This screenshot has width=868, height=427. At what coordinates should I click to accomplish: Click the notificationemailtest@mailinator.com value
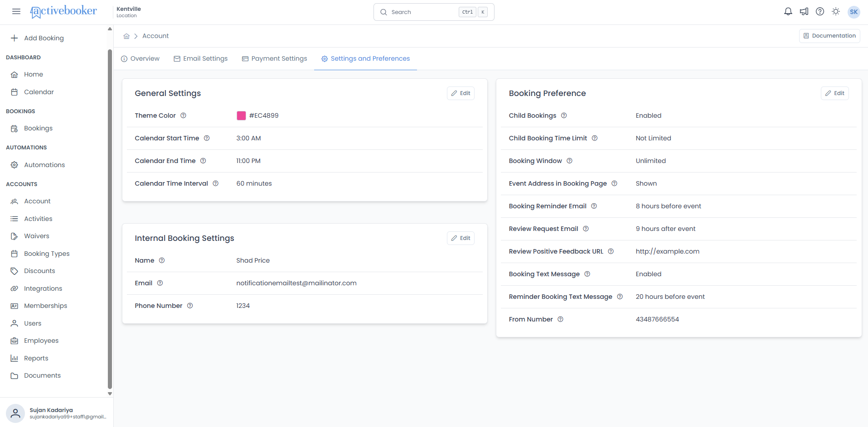coord(296,283)
